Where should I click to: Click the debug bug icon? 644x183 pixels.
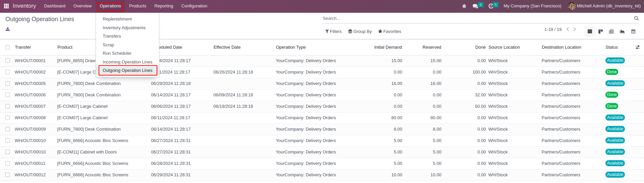pyautogui.click(x=464, y=6)
